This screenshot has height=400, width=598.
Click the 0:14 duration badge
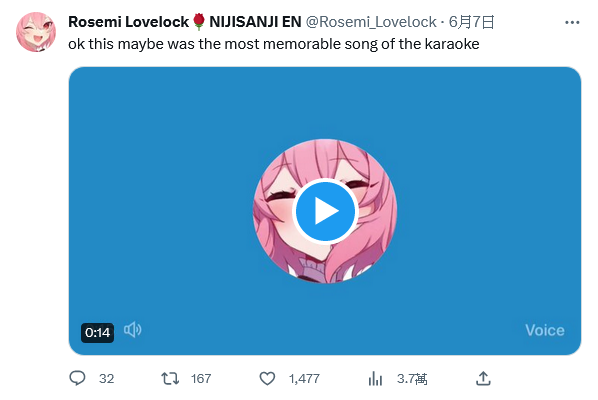(x=97, y=333)
